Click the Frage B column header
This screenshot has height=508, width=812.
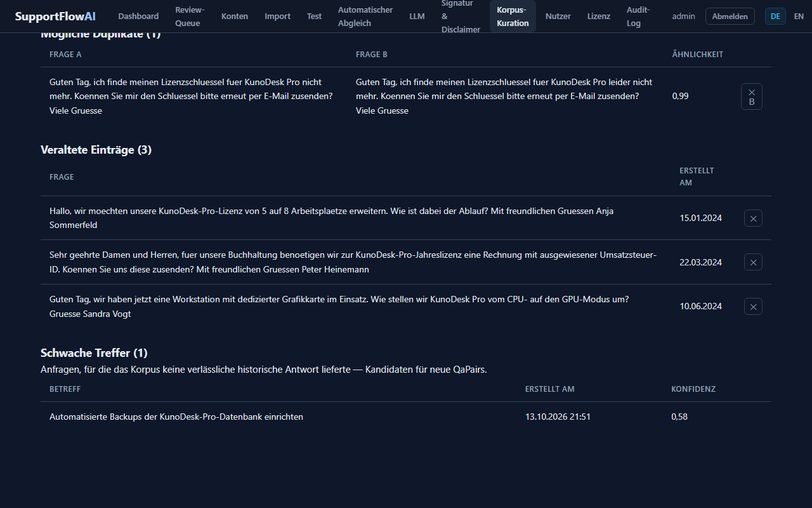click(372, 55)
